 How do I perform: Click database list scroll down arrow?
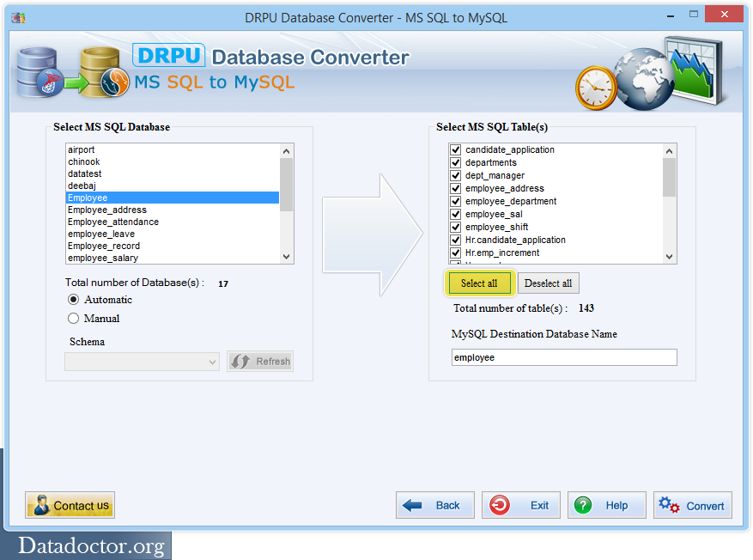[x=286, y=257]
